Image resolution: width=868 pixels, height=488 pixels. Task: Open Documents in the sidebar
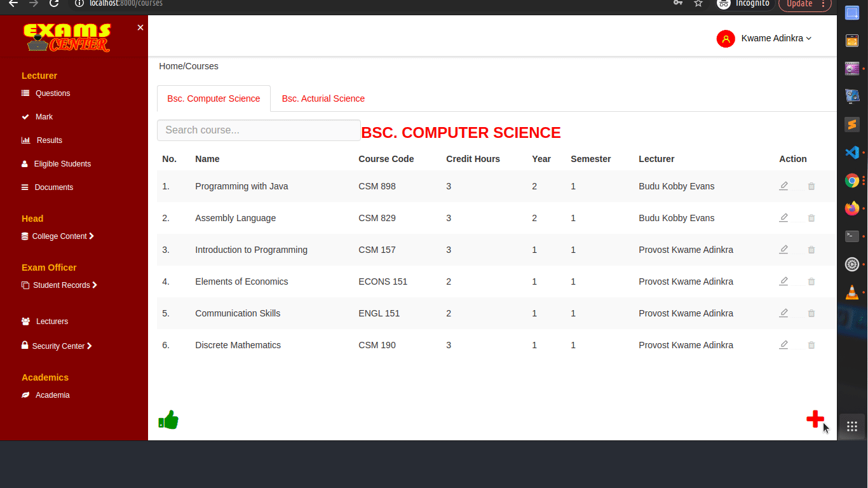tap(47, 187)
